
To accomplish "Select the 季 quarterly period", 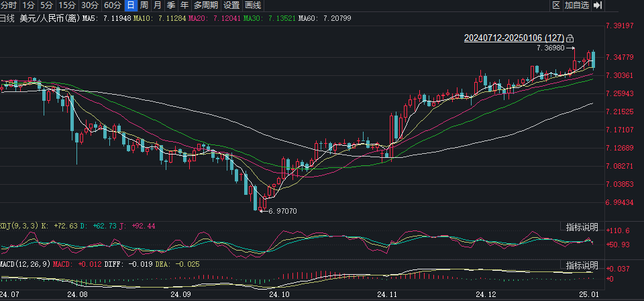I will click(x=170, y=5).
